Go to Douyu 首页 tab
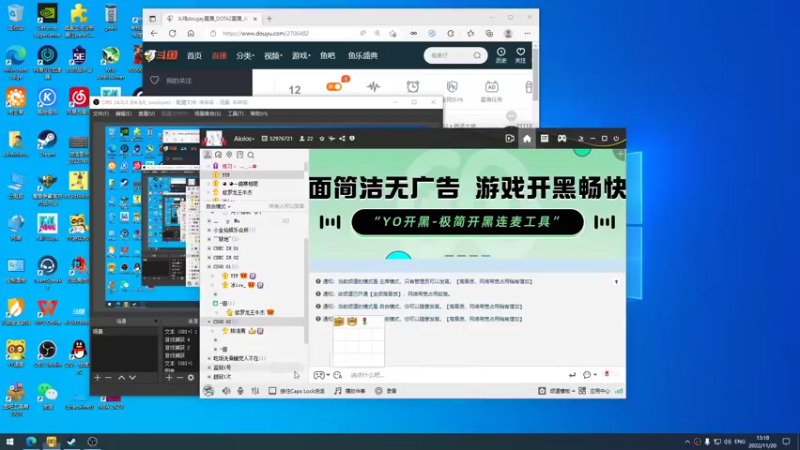This screenshot has height=450, width=800. point(194,56)
